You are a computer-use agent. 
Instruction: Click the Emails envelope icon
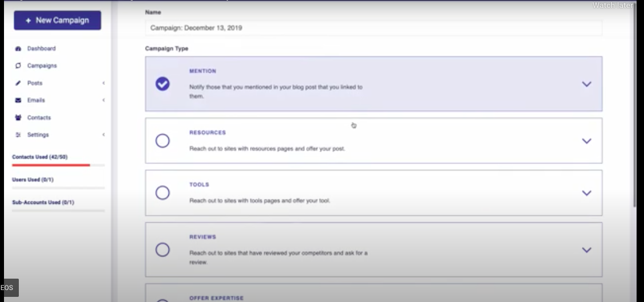coord(18,100)
